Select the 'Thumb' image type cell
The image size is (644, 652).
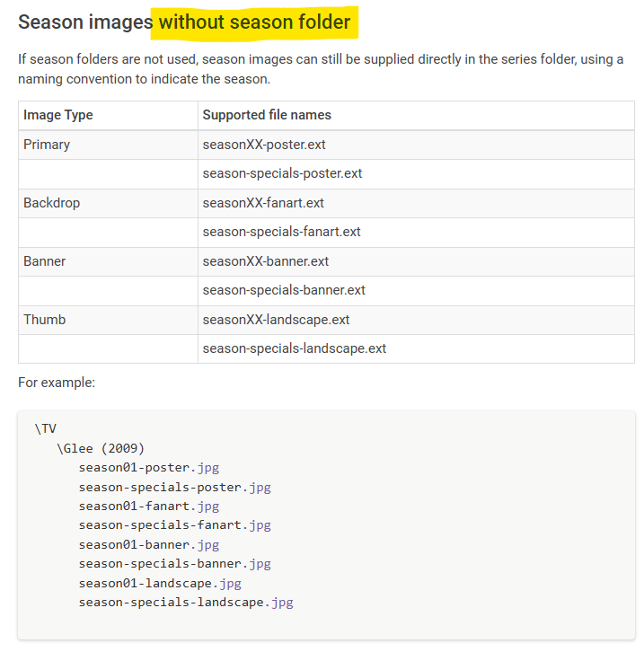pyautogui.click(x=45, y=320)
